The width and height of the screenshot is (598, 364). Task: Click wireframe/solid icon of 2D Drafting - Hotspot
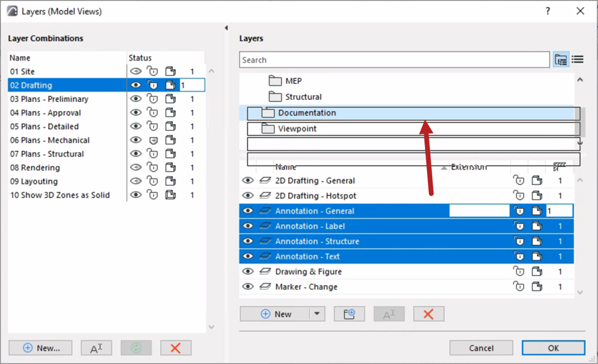click(537, 196)
